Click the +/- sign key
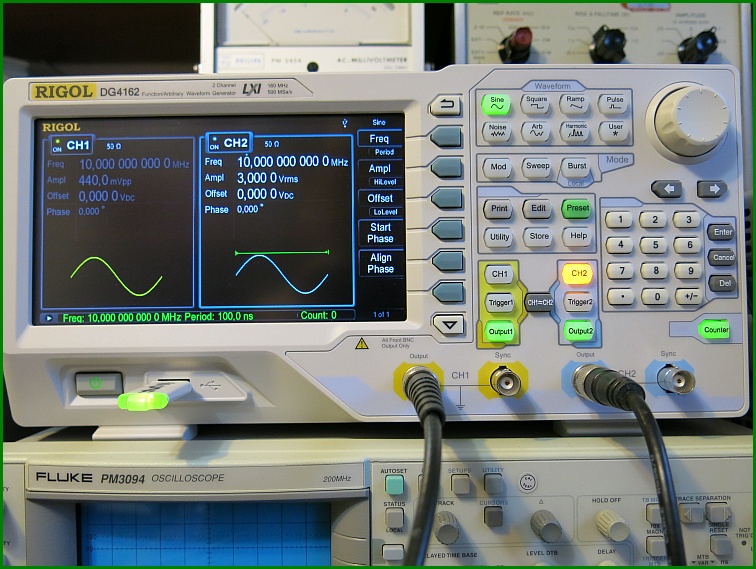The image size is (756, 569). (689, 297)
